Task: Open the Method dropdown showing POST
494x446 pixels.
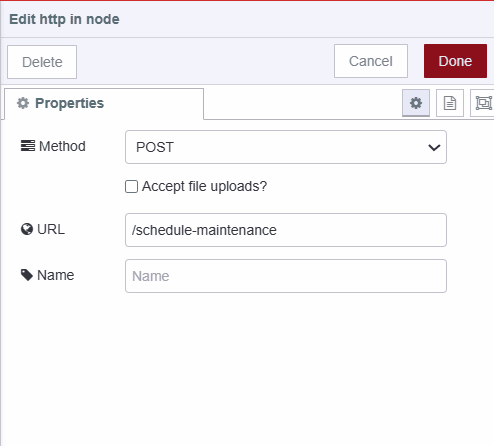Action: [x=286, y=147]
